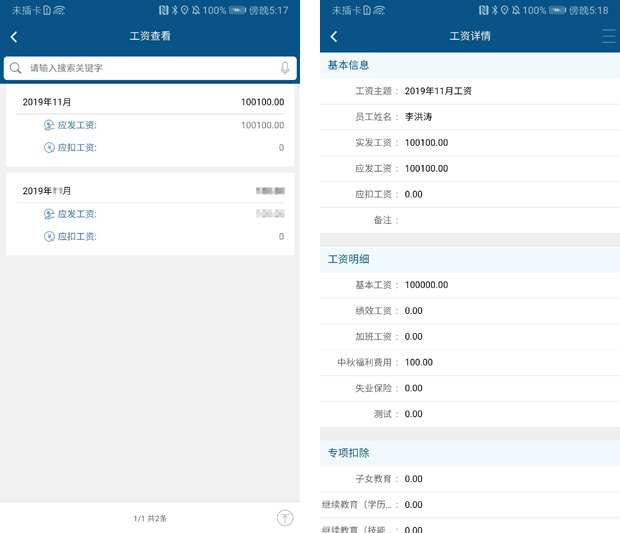Tap back arrow on 工资详情 screen
This screenshot has width=620, height=533.
click(x=334, y=36)
